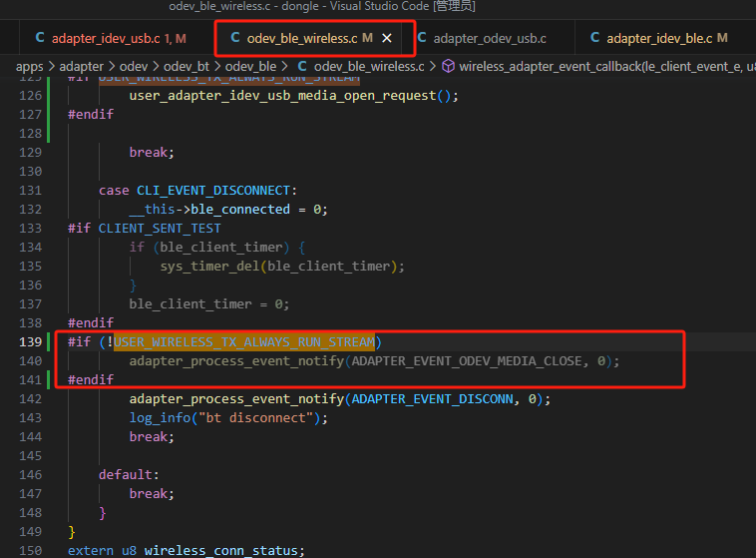Click the C file icon on odev_ble_wireless.c tab

(235, 38)
